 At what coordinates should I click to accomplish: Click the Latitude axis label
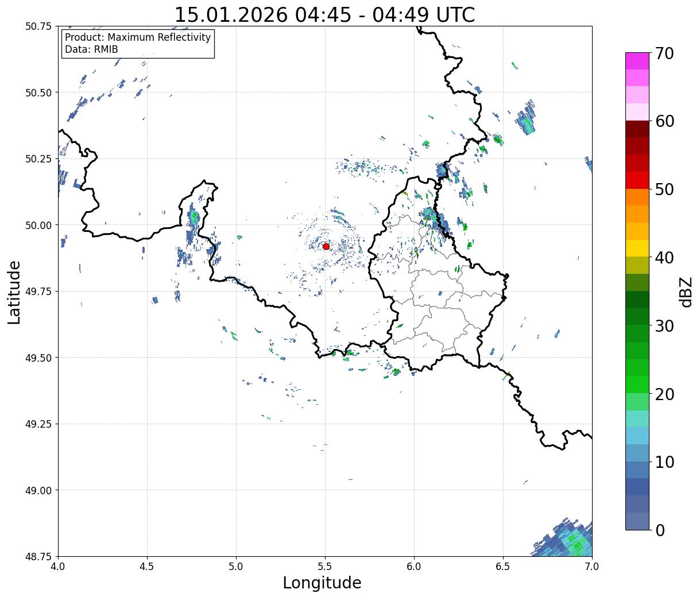14,292
